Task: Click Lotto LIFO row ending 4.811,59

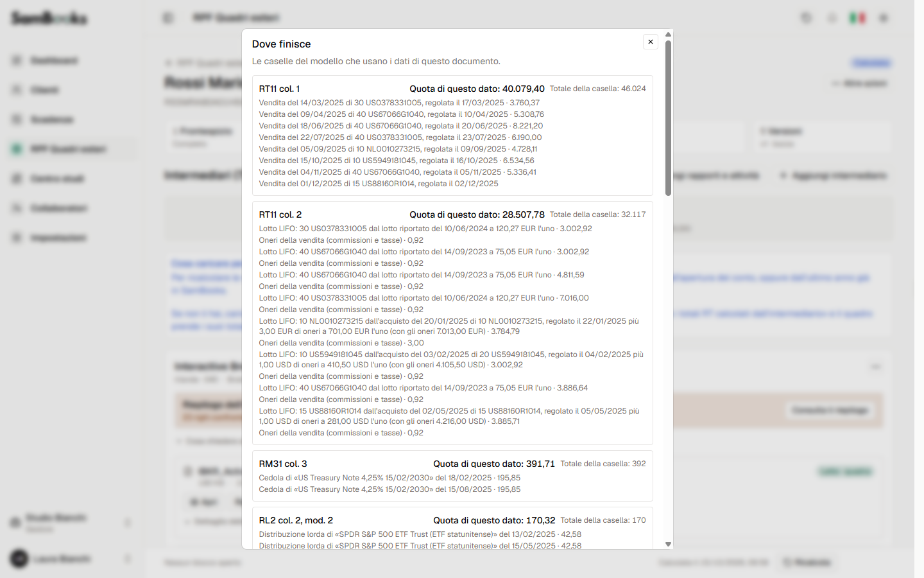Action: click(x=422, y=275)
